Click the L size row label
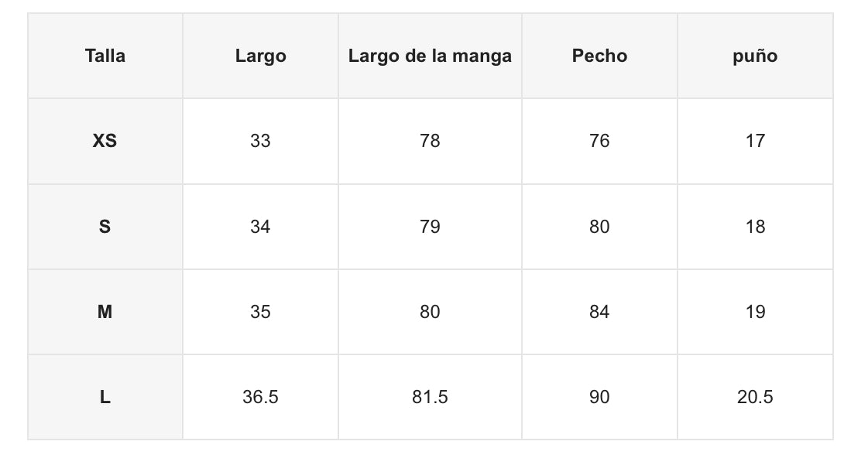This screenshot has height=455, width=868. [x=105, y=397]
